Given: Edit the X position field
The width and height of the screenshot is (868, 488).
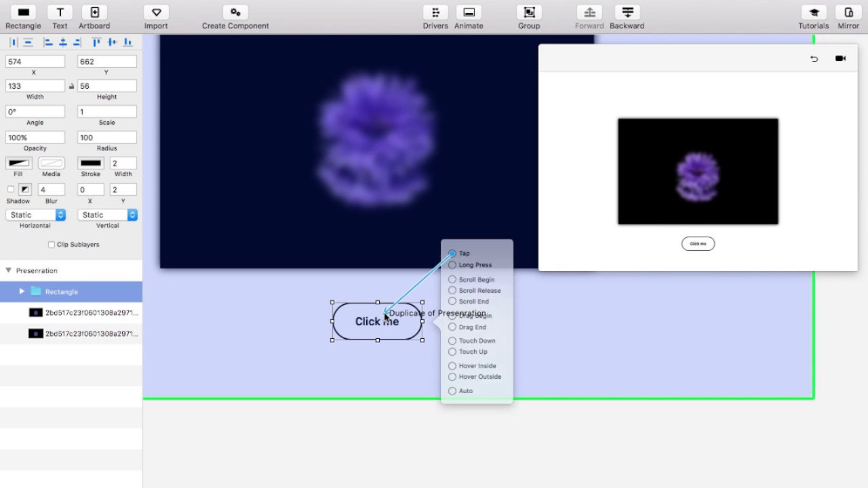Looking at the screenshot, I should click(x=35, y=62).
